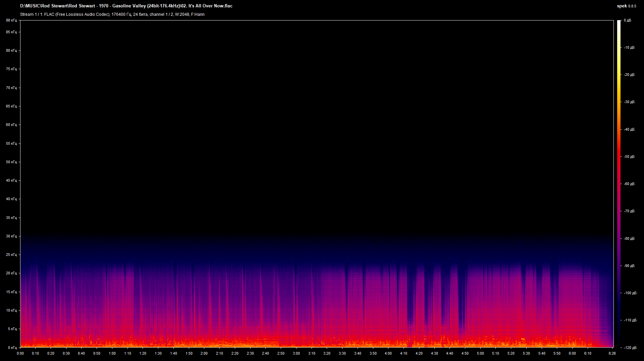Click the -90 дБ legend label

click(x=629, y=266)
